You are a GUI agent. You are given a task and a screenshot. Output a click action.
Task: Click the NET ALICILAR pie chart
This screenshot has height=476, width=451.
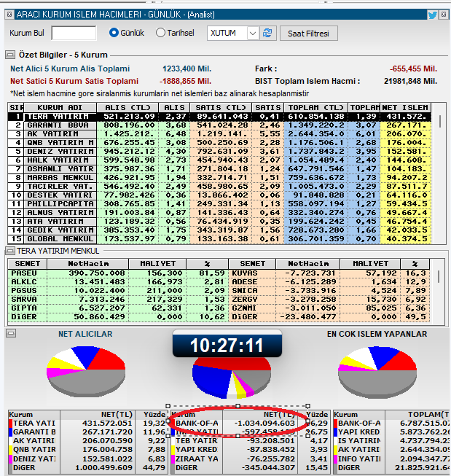[86, 371]
